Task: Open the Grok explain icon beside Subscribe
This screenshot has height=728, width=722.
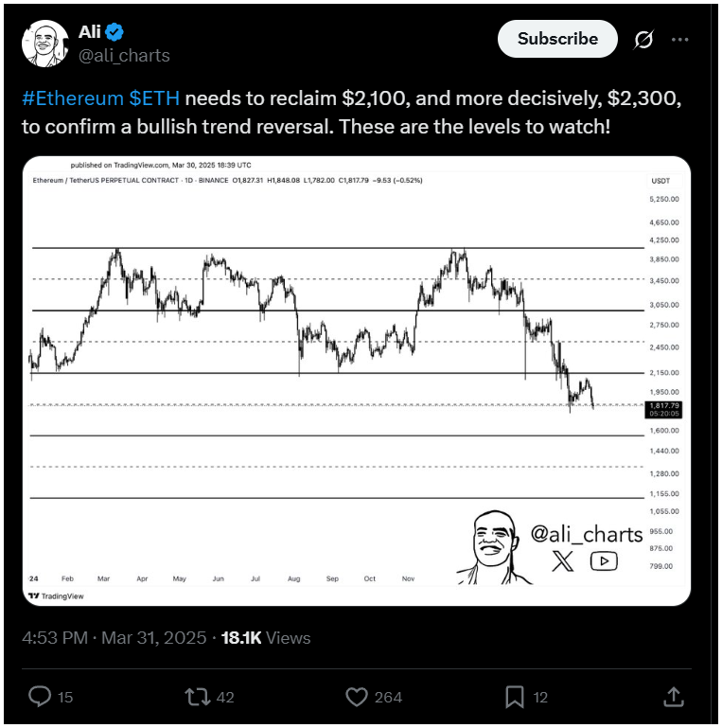Action: click(644, 40)
